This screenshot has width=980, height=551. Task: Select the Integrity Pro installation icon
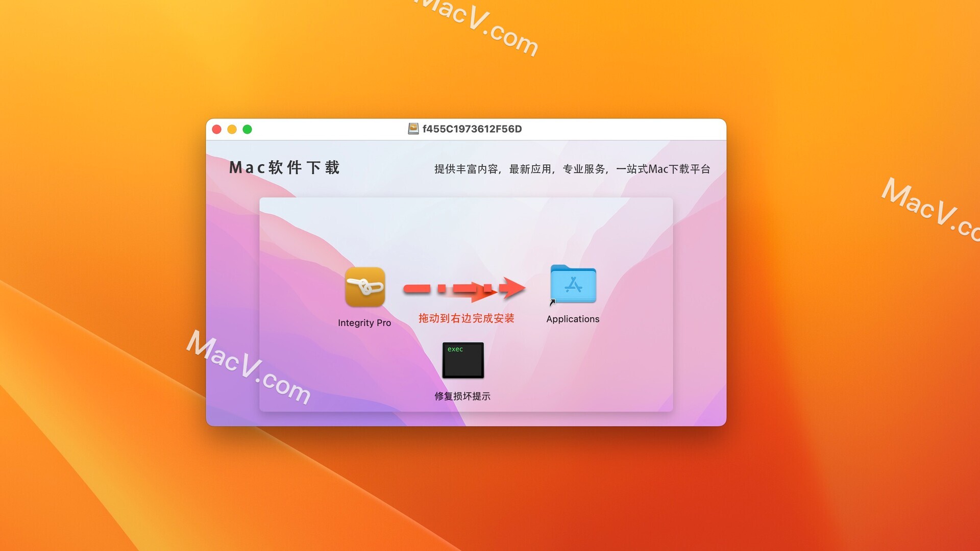[x=364, y=288]
